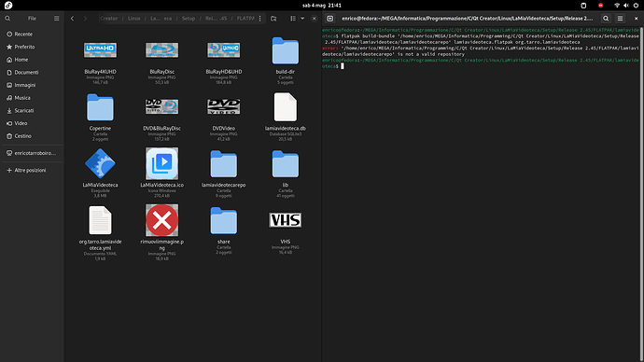The width and height of the screenshot is (644, 362).
Task: Open Musica in the sidebar
Action: tap(33, 98)
